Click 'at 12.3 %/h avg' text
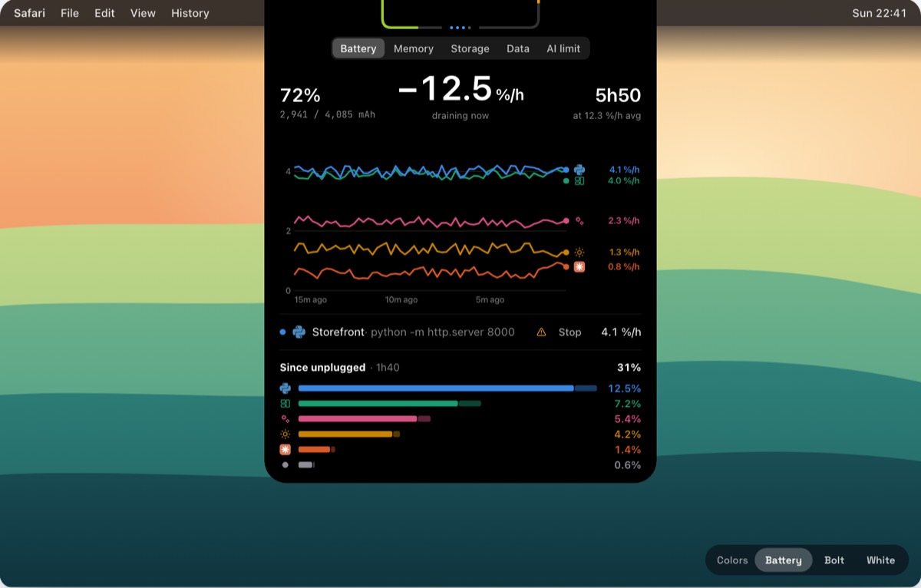 coord(606,116)
